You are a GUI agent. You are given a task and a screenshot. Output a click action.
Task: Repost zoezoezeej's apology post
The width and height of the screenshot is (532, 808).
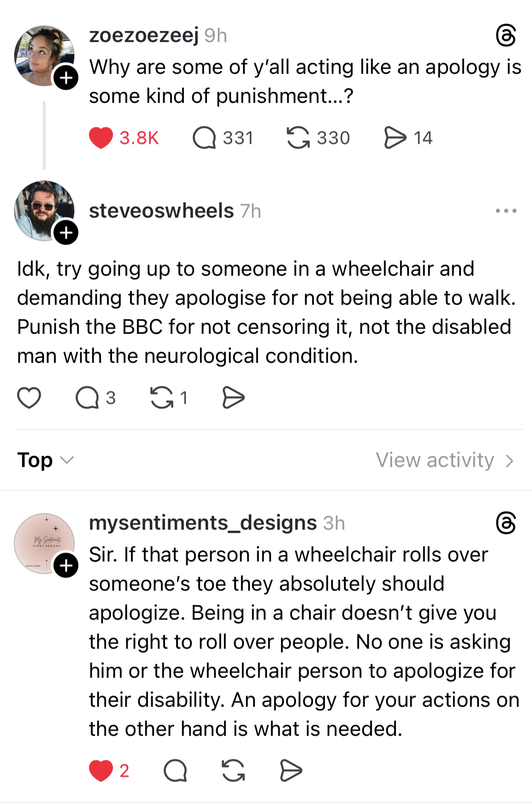point(298,138)
